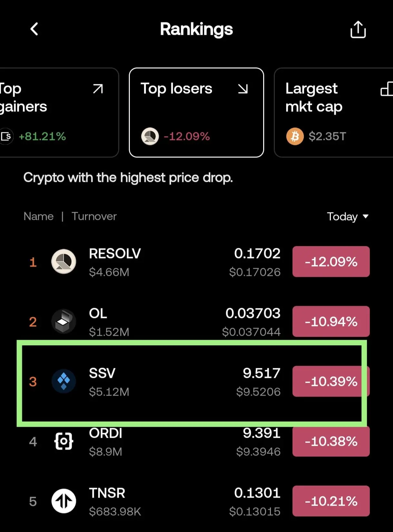This screenshot has width=393, height=532.
Task: Click the Bitcoin icon in Largest mkt cap
Action: 295,136
